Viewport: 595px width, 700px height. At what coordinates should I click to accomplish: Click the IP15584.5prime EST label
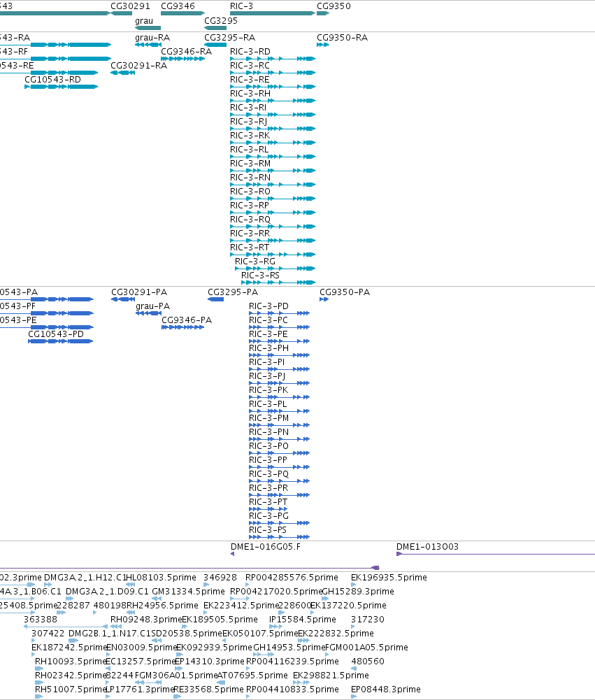click(302, 620)
